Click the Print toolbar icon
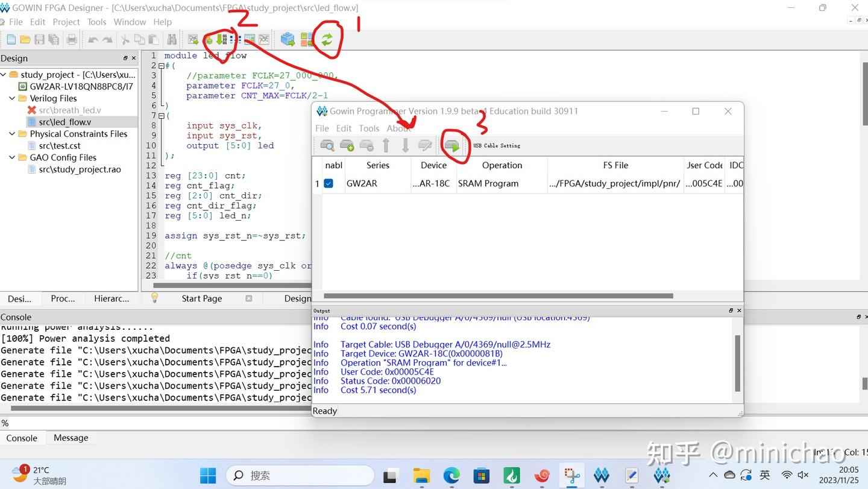The height and width of the screenshot is (489, 868). (x=72, y=40)
